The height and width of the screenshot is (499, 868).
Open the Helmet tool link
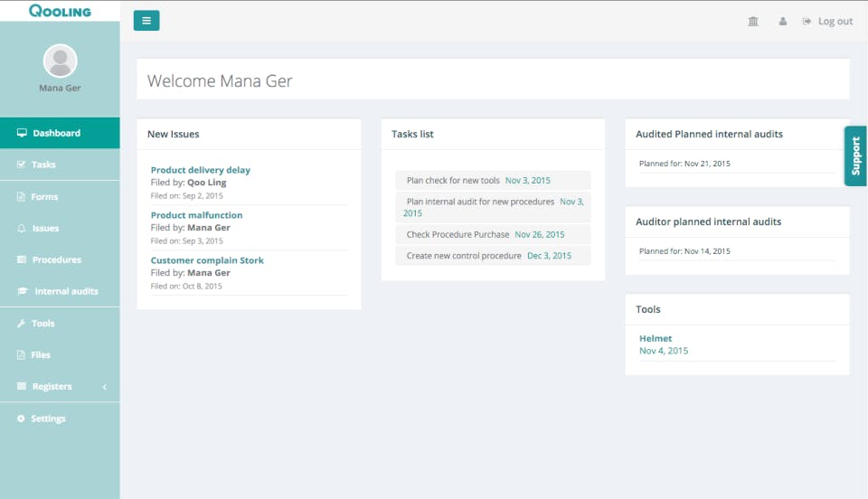pyautogui.click(x=656, y=339)
